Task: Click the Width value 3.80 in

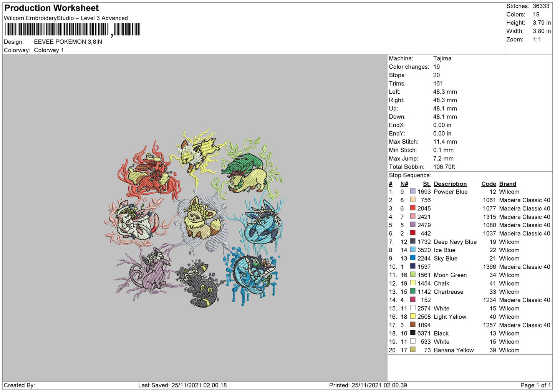Action: (x=542, y=31)
